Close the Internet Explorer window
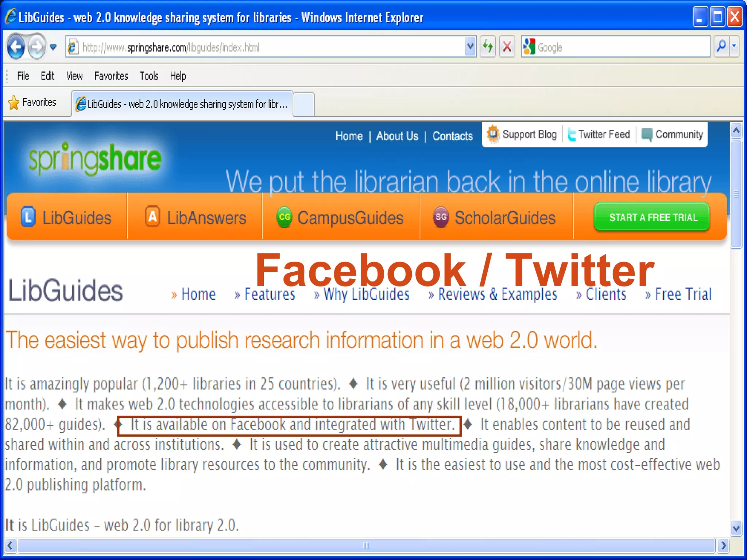This screenshot has height=560, width=747. (x=734, y=17)
